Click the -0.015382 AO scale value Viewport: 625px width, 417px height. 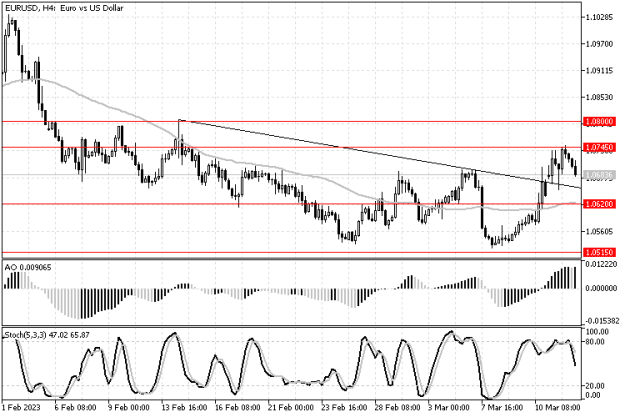click(601, 321)
